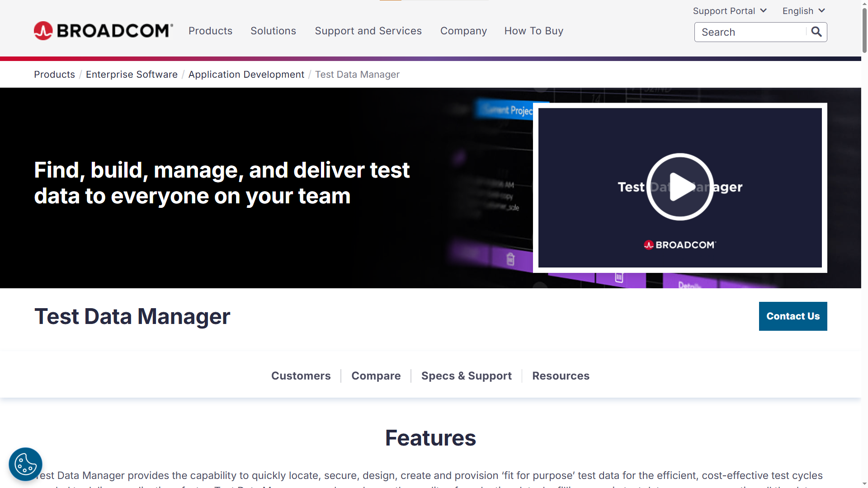Click the Broadcom logo inside the video thumbnail
The height and width of the screenshot is (488, 868).
[x=679, y=244]
